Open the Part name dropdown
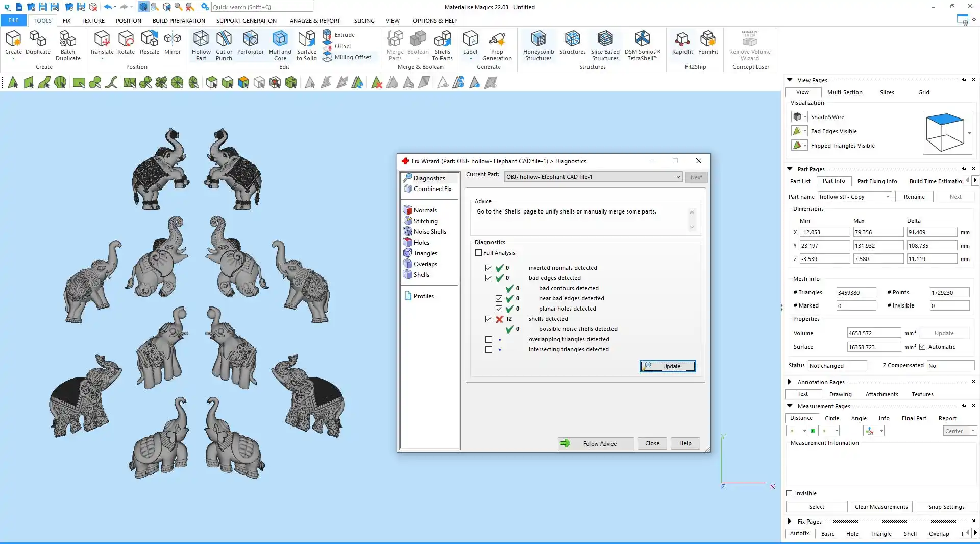Screen dimensions: 980x544 (x=888, y=197)
